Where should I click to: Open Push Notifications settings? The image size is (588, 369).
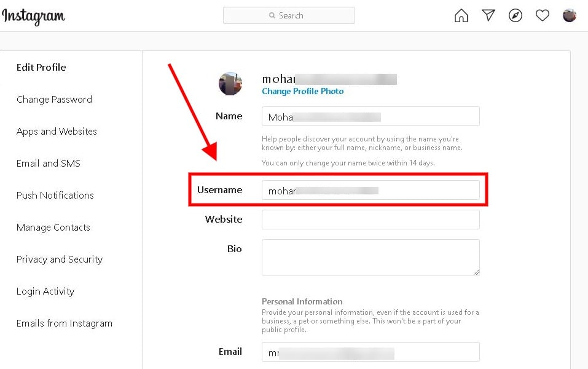point(55,196)
